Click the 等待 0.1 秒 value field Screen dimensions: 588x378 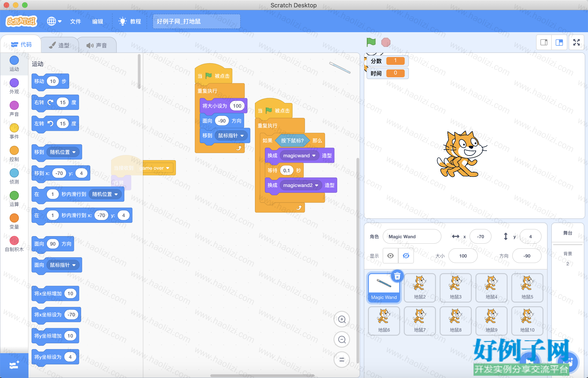coord(286,171)
